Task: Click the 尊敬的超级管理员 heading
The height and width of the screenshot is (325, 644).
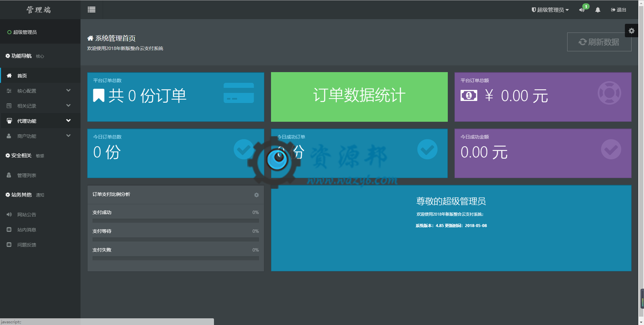Action: (x=451, y=201)
